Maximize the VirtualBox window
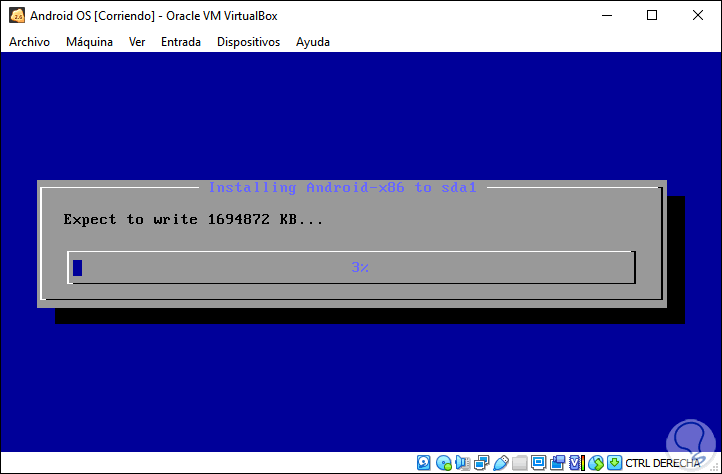722x474 pixels. click(652, 15)
